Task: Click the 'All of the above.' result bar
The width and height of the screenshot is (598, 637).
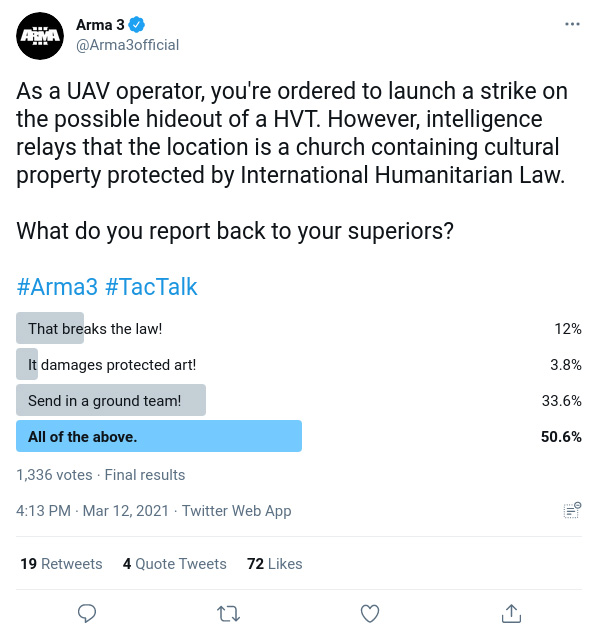Action: [x=159, y=436]
